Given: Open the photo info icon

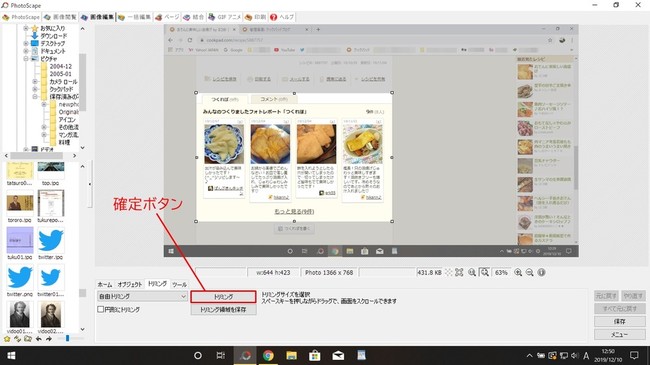Looking at the screenshot, I should point(541,273).
